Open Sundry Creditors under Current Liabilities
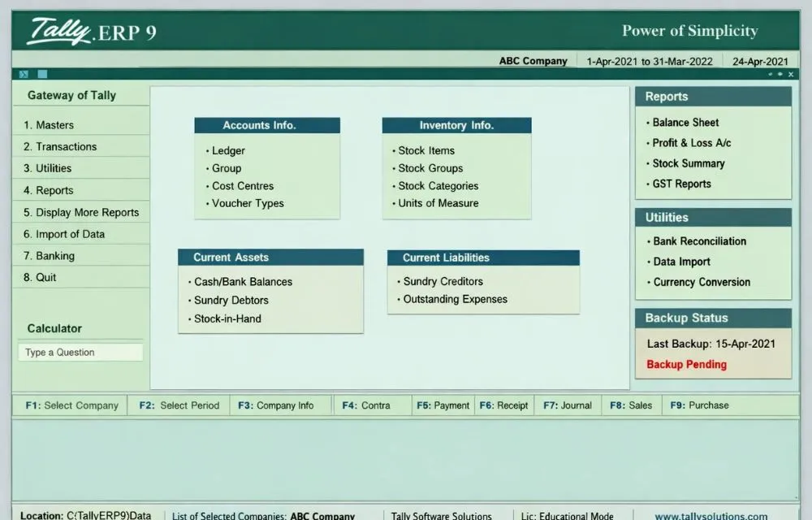 443,282
